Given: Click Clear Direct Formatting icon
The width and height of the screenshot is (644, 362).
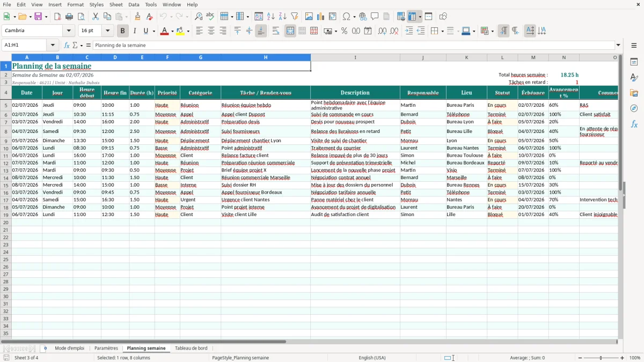Looking at the screenshot, I should point(149,17).
